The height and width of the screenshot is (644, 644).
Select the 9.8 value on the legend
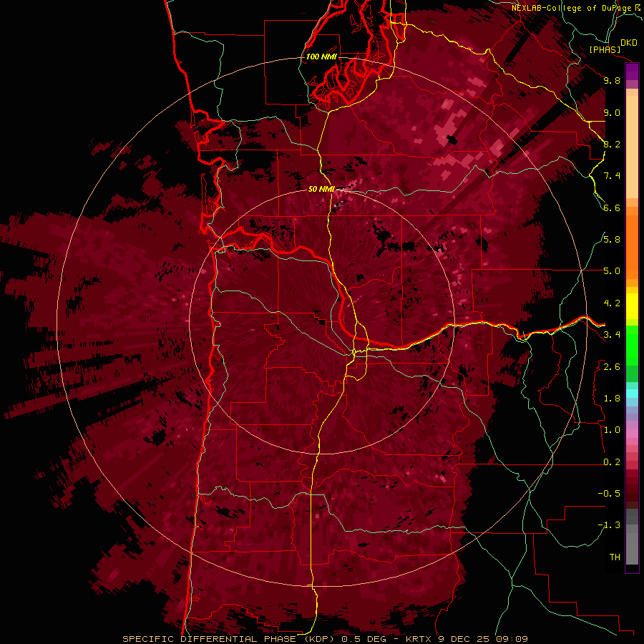coord(612,81)
